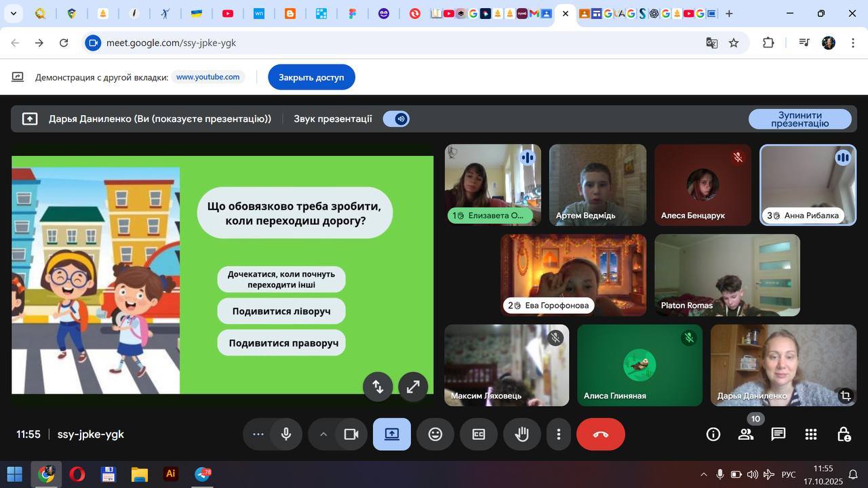Screen dimensions: 868x488
Task: Show the participants list icon
Action: coord(746,434)
